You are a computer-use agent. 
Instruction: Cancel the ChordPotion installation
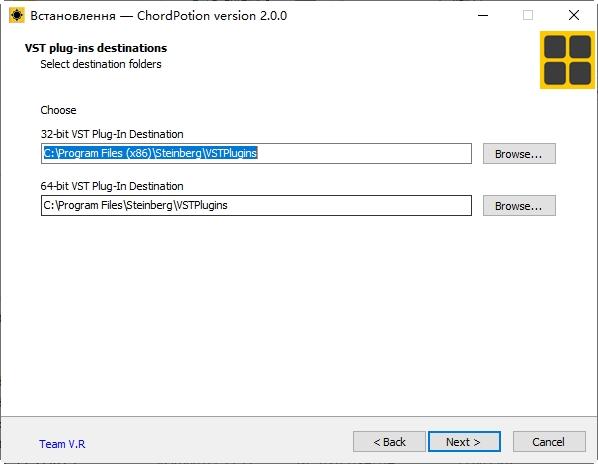coord(549,442)
